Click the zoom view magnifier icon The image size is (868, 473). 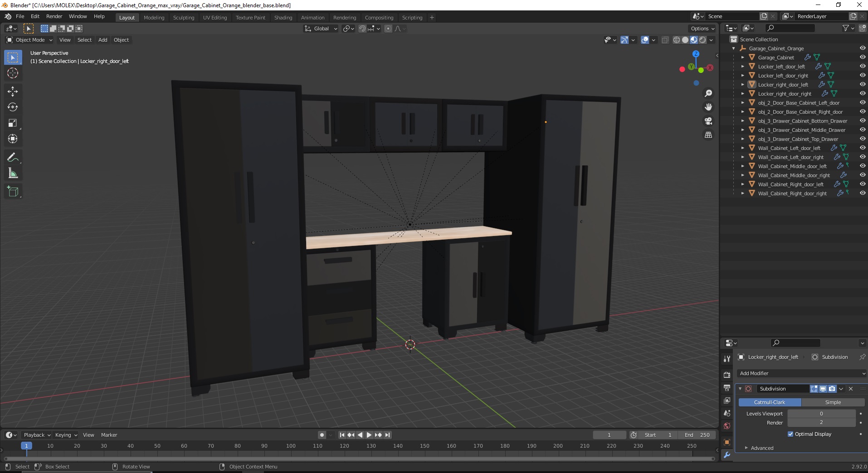[708, 93]
